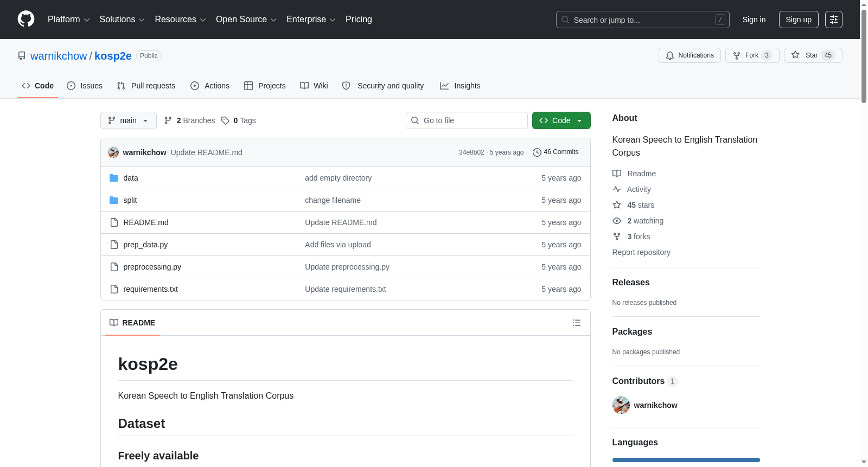The image size is (868, 467).
Task: Open the 'add empty directory' commit message
Action: click(x=338, y=178)
